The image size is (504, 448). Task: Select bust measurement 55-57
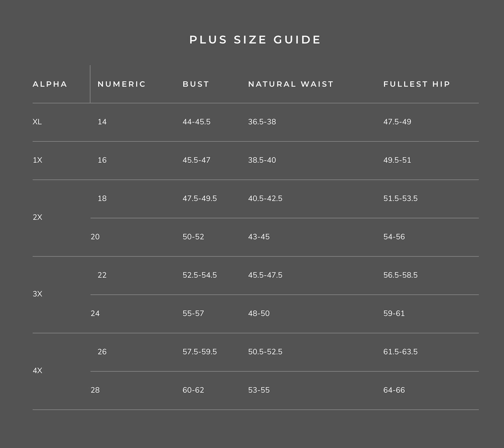coord(193,313)
